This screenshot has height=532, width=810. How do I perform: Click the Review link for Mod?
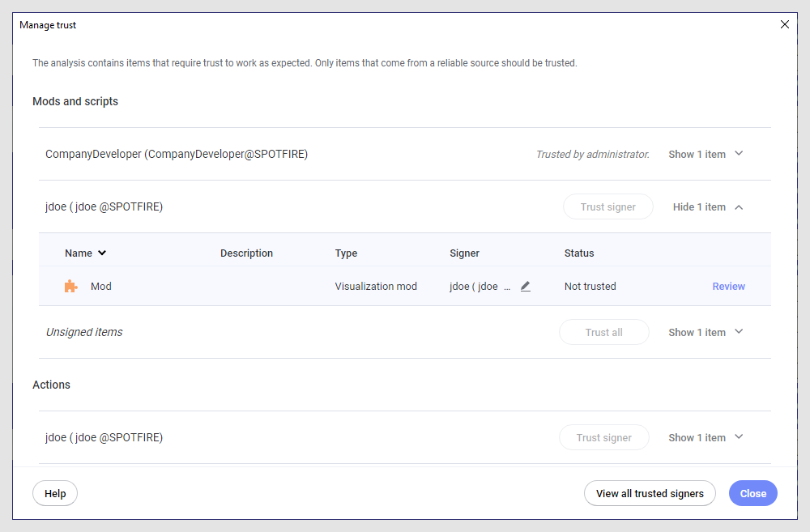pyautogui.click(x=728, y=287)
